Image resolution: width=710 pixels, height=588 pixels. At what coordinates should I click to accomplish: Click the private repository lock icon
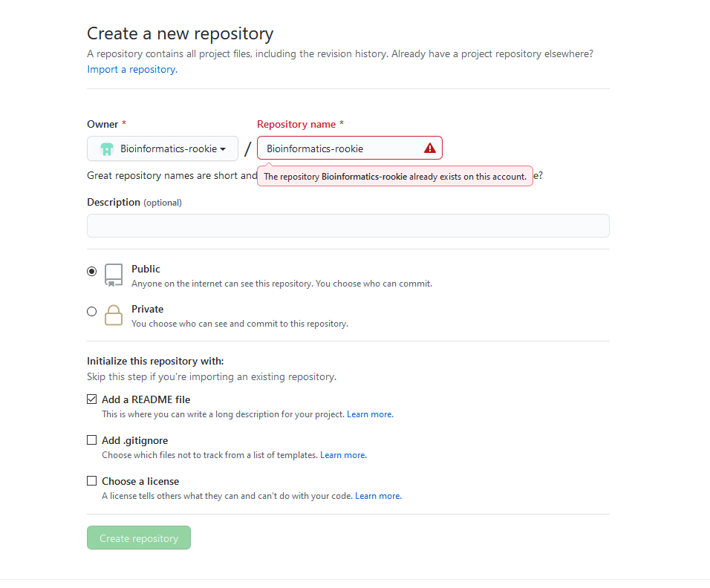[x=114, y=315]
